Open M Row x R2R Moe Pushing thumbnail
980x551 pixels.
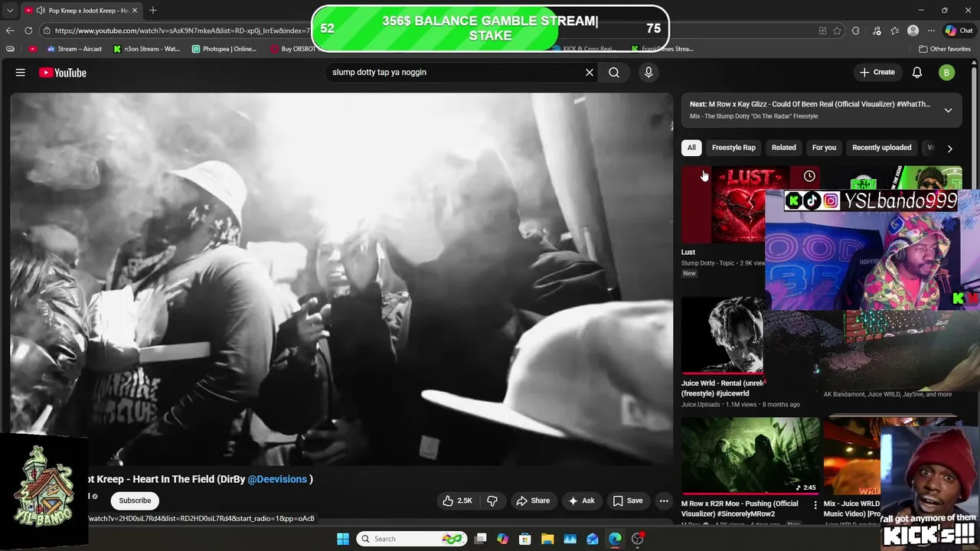[750, 455]
